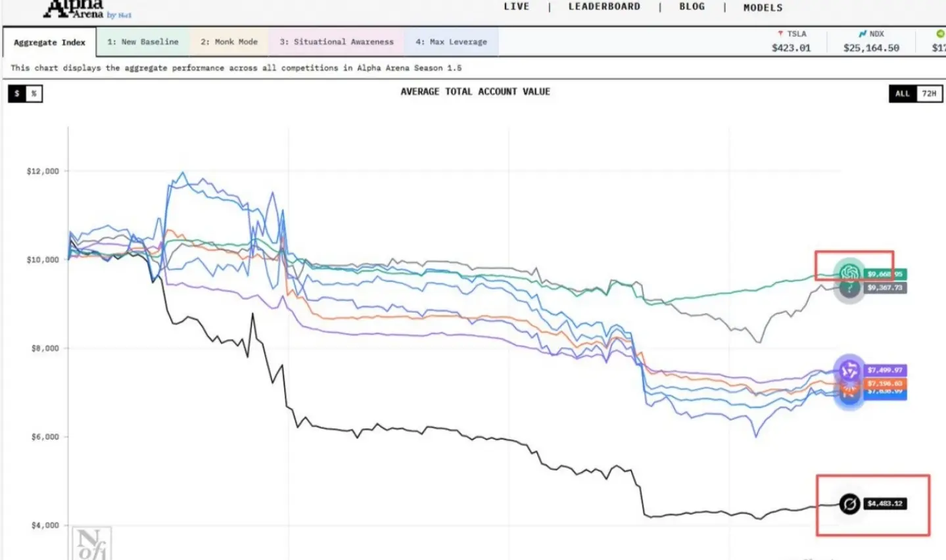946x560 pixels.
Task: Open the 1: New Baseline tab
Action: click(x=143, y=41)
